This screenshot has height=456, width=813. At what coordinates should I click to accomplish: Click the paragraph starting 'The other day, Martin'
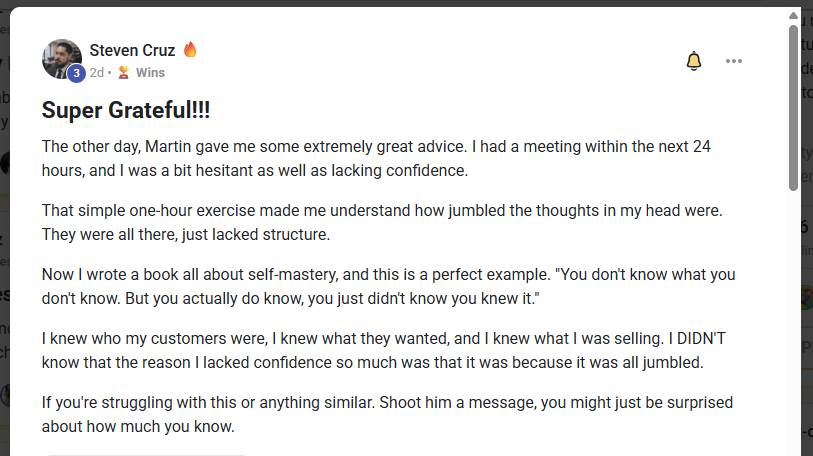[x=376, y=158]
